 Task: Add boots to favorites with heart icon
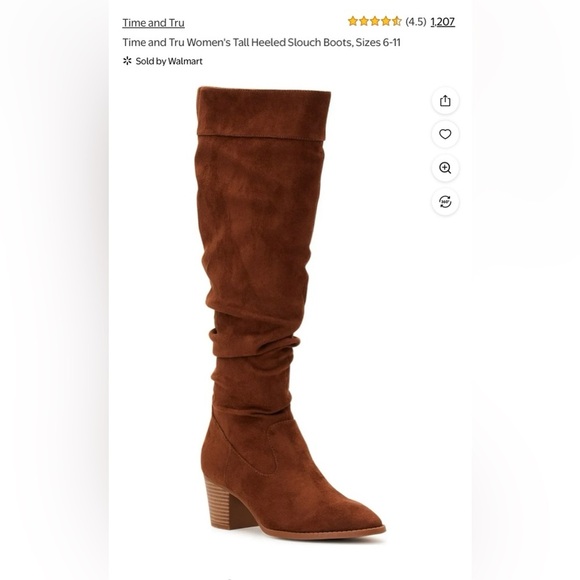[445, 134]
